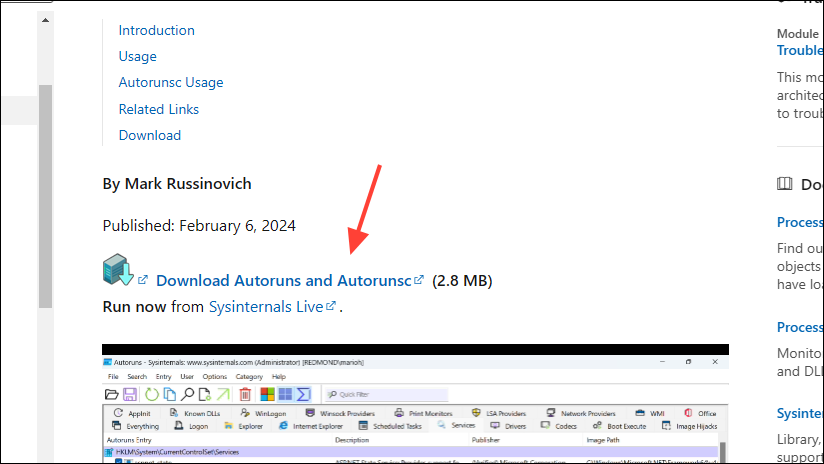This screenshot has height=464, width=824.
Task: Open the File menu in Autoruns
Action: (113, 377)
